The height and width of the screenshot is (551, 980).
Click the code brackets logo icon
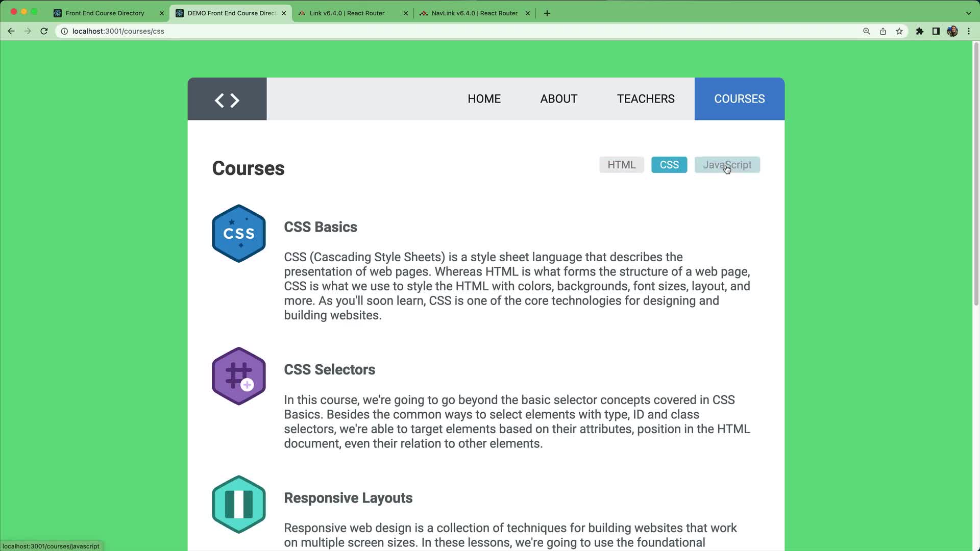pyautogui.click(x=227, y=99)
